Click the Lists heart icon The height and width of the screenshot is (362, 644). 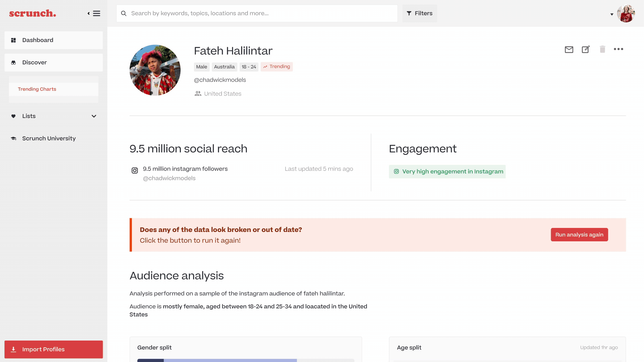(13, 116)
